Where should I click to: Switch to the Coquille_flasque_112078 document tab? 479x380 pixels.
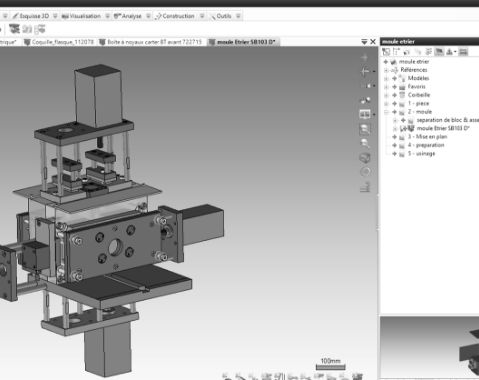pos(59,42)
